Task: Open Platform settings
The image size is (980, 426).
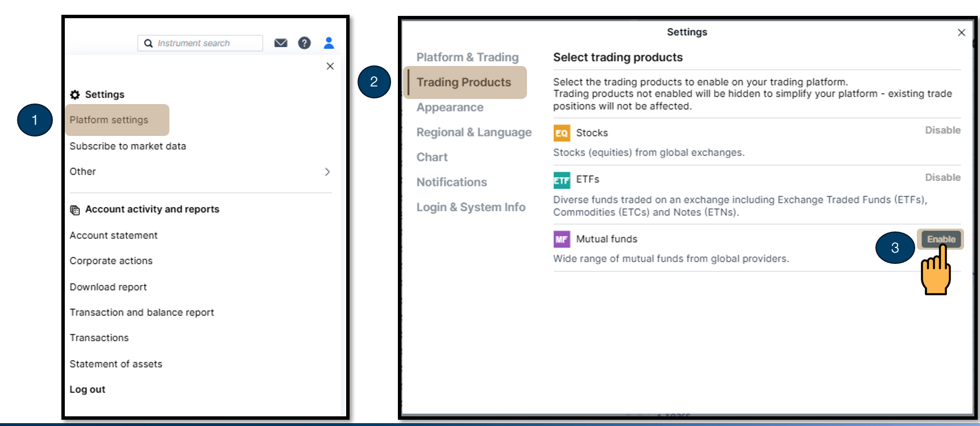Action: point(109,120)
